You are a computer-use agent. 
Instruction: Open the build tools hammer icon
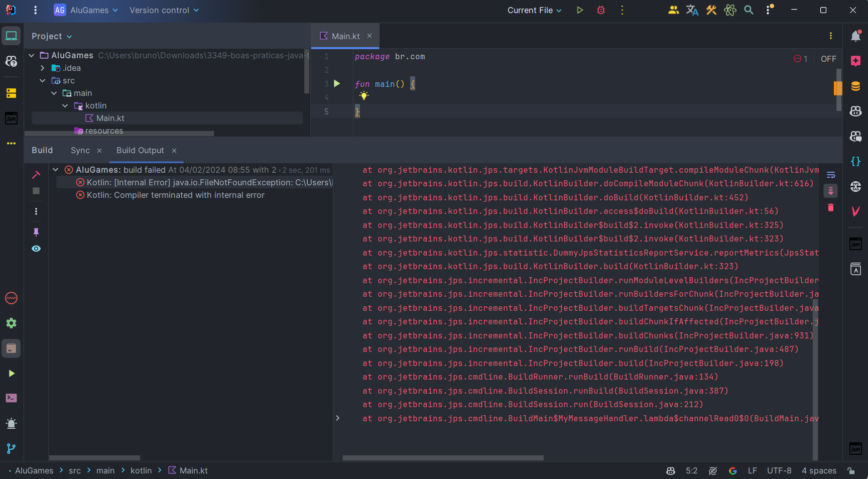[711, 10]
